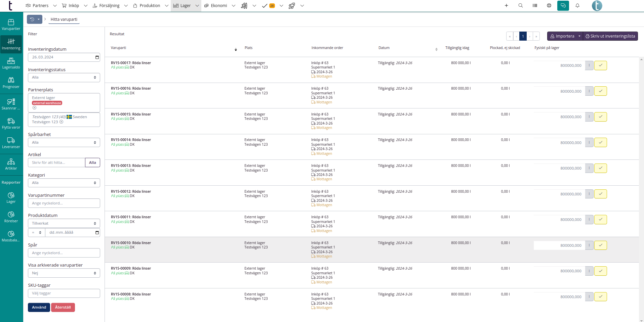644x322 pixels.
Task: Confirm inventory checkmark for RV15-00017
Action: (x=600, y=65)
